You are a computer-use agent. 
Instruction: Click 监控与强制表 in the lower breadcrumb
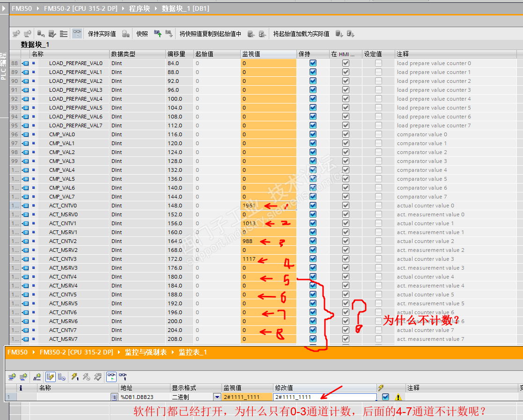tap(146, 352)
